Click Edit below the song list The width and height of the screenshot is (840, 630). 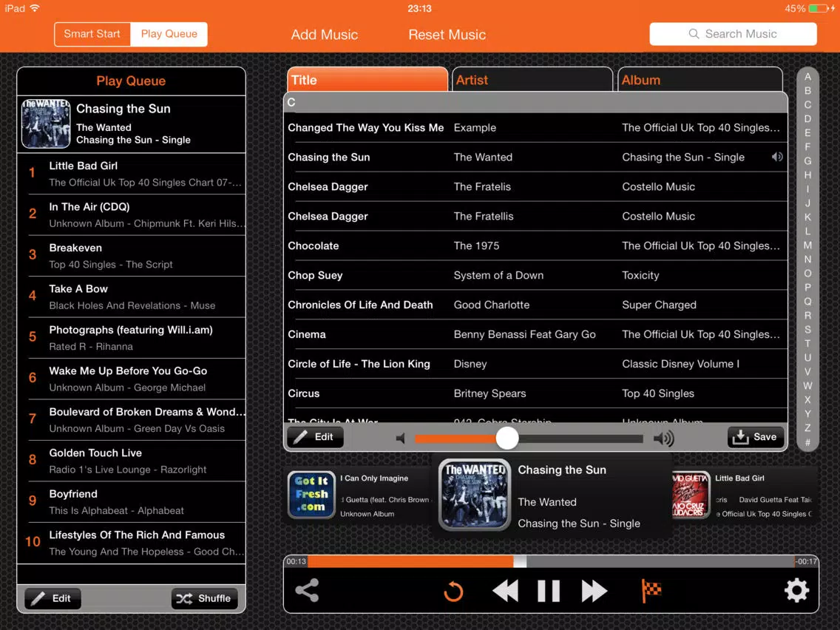316,437
